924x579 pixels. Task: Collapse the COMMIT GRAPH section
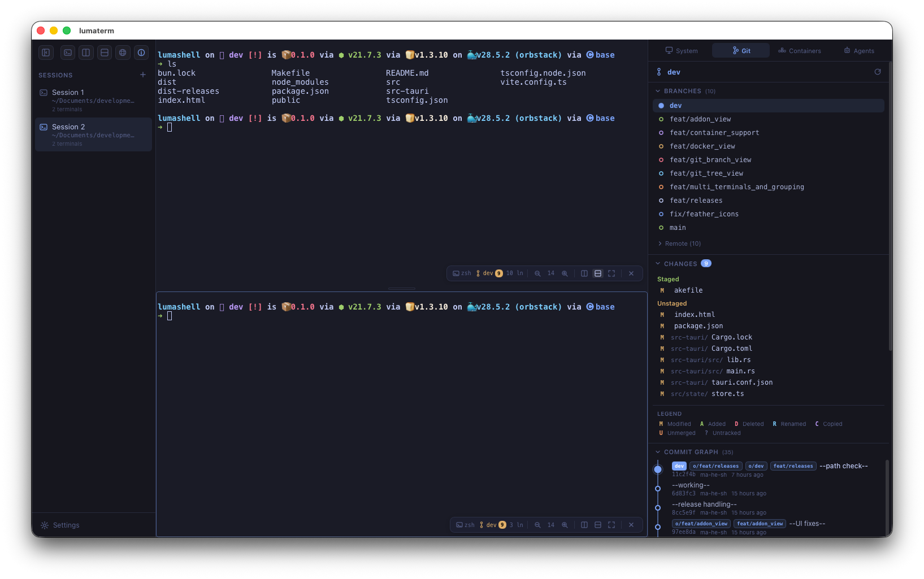658,452
